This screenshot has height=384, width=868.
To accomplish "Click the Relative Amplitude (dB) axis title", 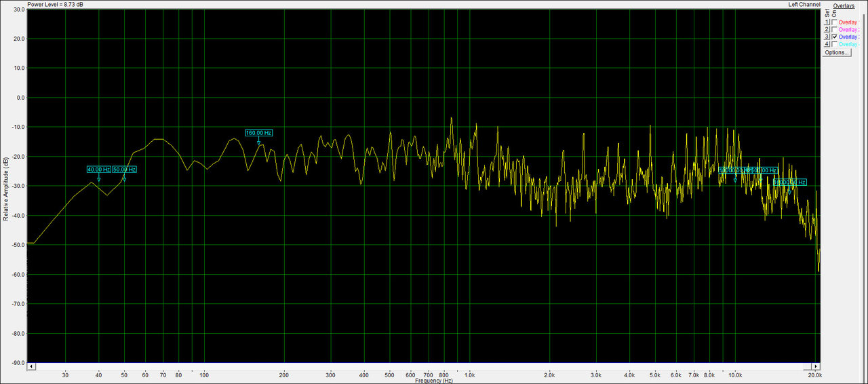I will (x=5, y=189).
